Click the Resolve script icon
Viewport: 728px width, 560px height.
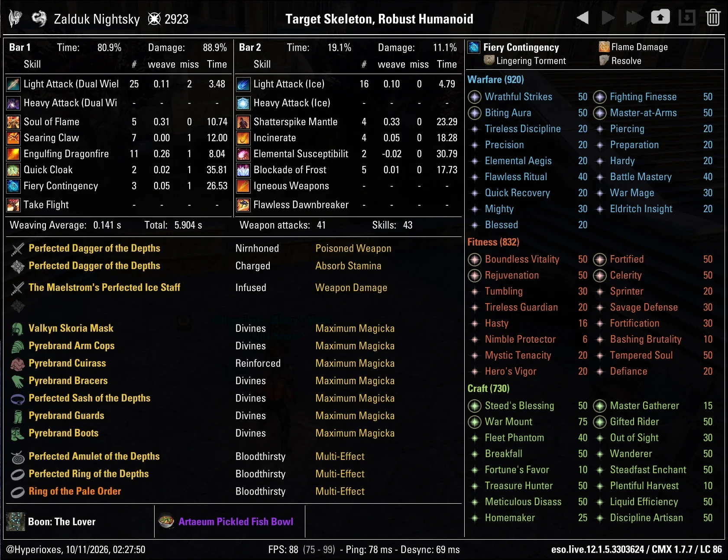604,60
